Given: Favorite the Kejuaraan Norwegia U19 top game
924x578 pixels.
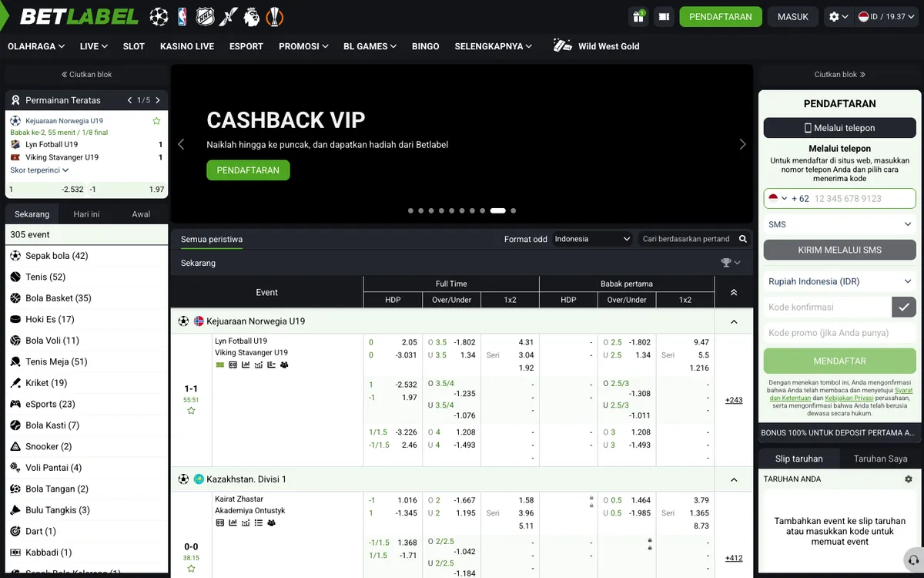Looking at the screenshot, I should point(156,121).
